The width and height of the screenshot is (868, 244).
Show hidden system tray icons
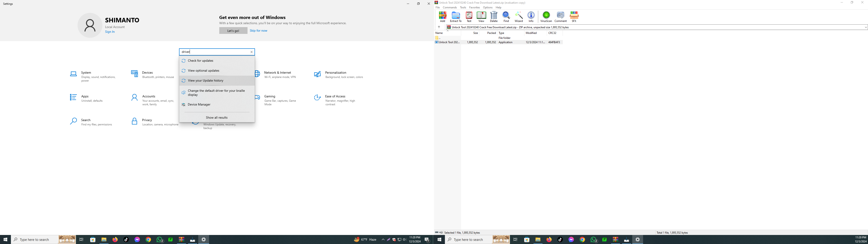pos(383,240)
